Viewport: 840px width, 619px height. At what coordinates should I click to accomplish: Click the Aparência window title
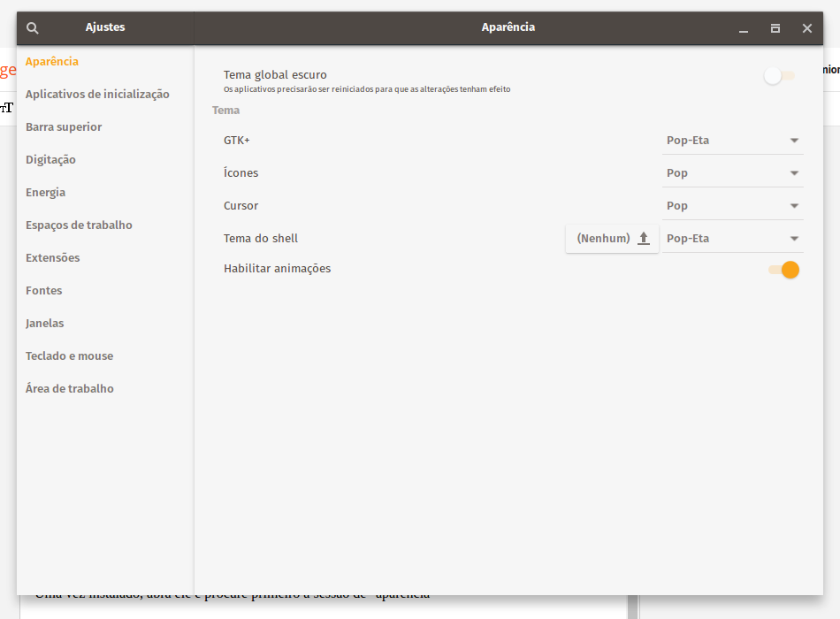508,27
